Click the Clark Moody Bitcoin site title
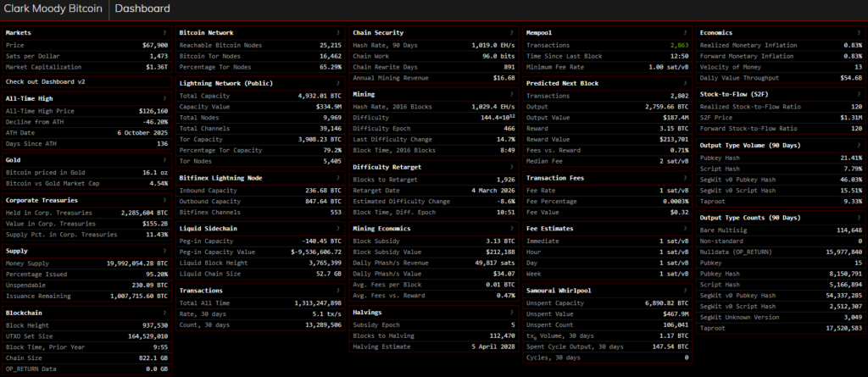The height and width of the screenshot is (377, 868). (x=54, y=10)
